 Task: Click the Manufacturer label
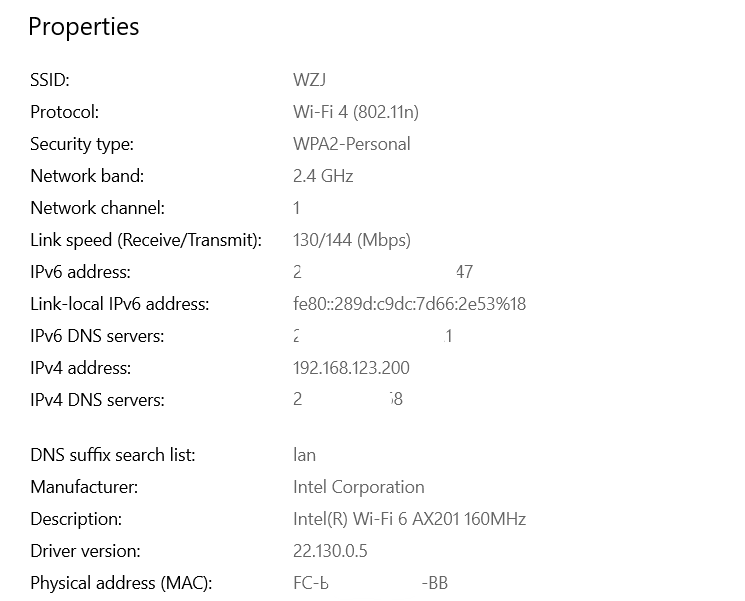[84, 487]
